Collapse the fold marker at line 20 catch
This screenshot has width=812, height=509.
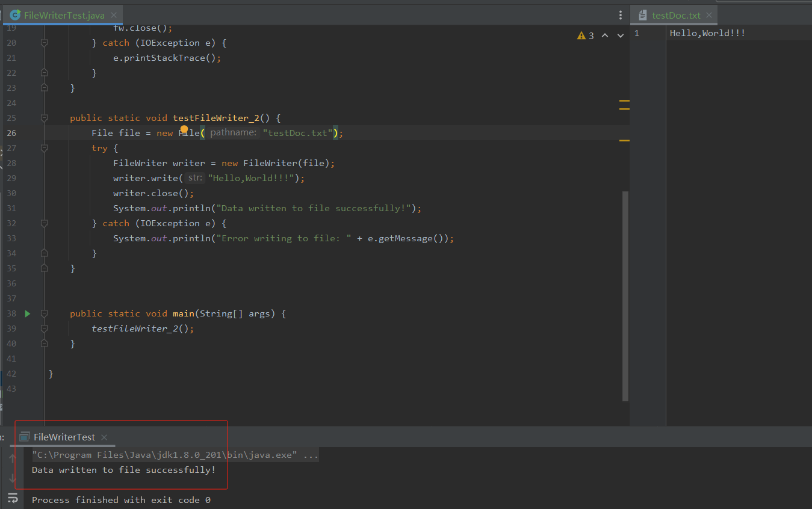[44, 43]
